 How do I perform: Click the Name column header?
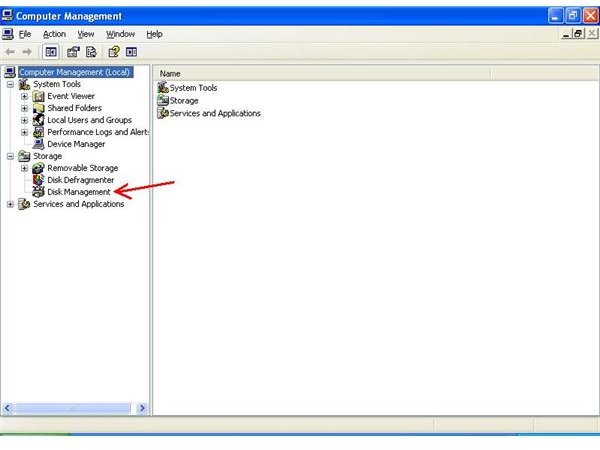[322, 73]
